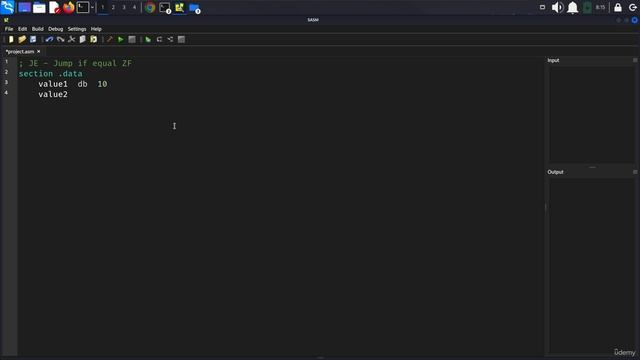The image size is (640, 360).
Task: Click the Input panel detach button
Action: pos(635,60)
